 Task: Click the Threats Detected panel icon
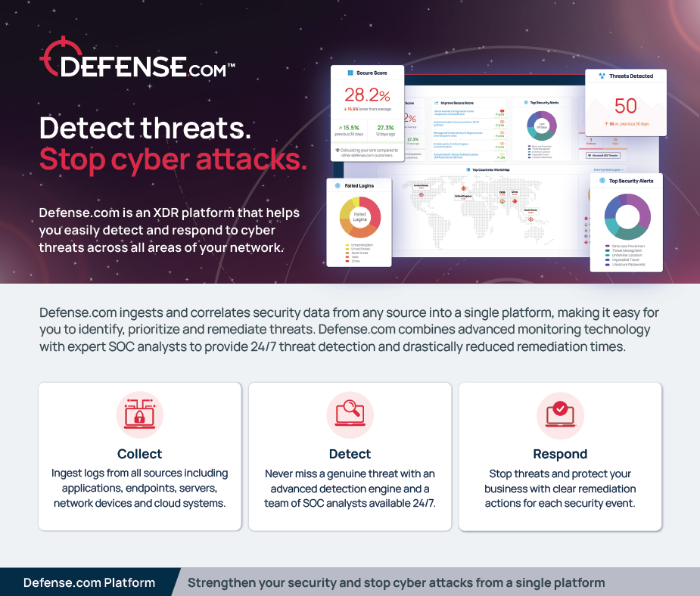click(602, 76)
